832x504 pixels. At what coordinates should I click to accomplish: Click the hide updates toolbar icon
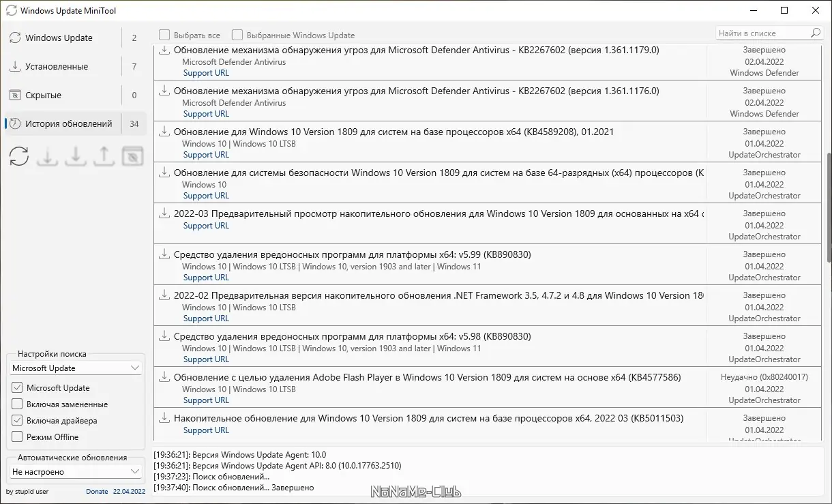132,156
